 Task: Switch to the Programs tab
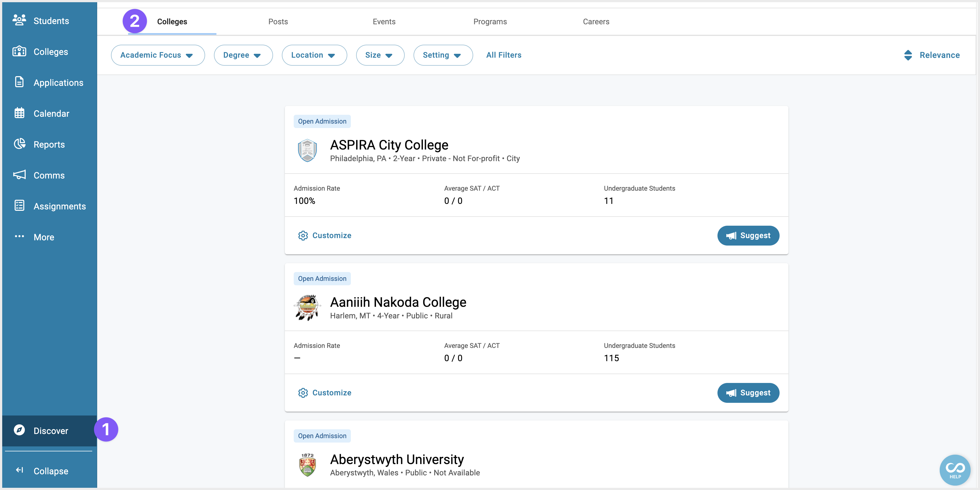point(490,22)
